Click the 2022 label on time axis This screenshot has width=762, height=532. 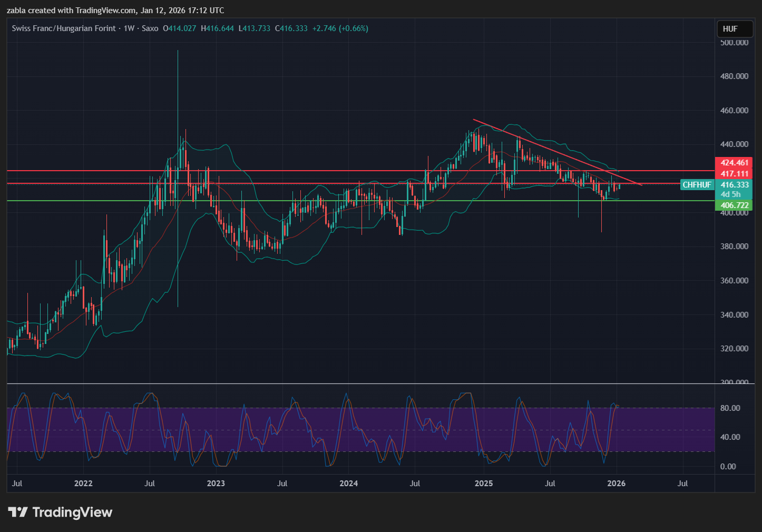83,484
